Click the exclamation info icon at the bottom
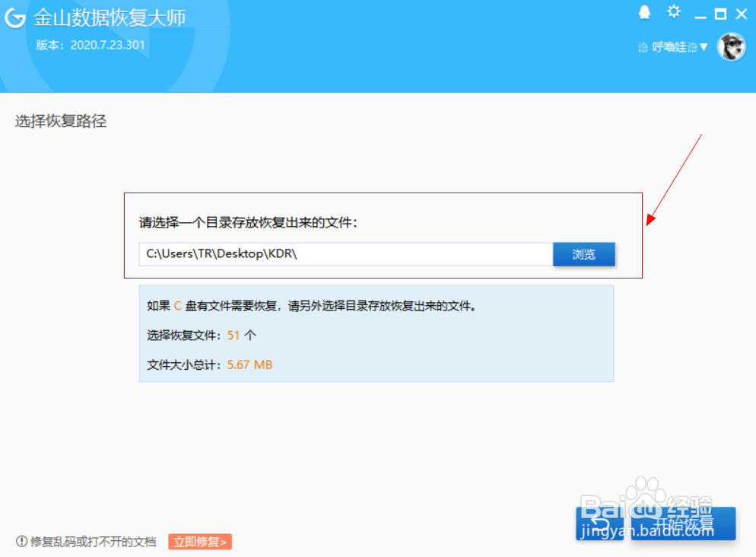Viewport: 756px width, 557px height. (x=22, y=541)
